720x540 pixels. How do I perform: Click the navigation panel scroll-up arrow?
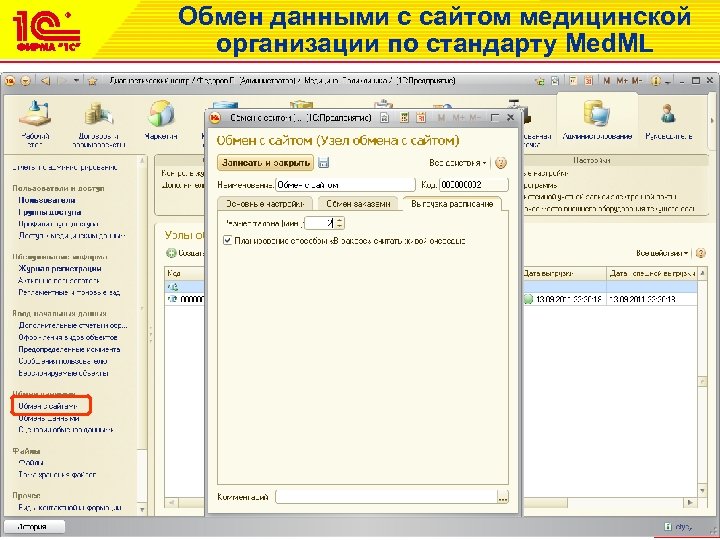click(142, 161)
